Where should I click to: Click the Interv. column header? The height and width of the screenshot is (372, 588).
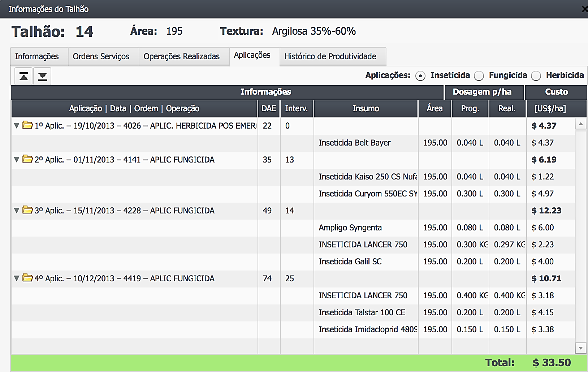point(297,109)
